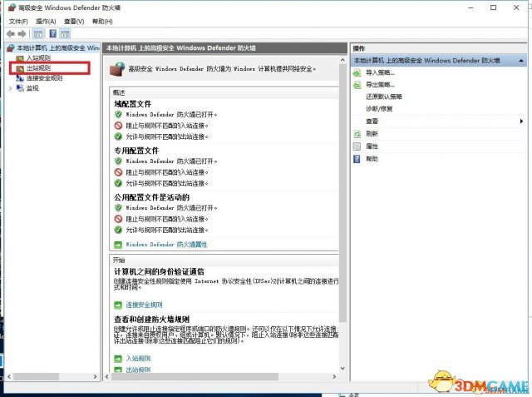
Task: Click the forward arrow toolbar icon
Action: click(22, 33)
